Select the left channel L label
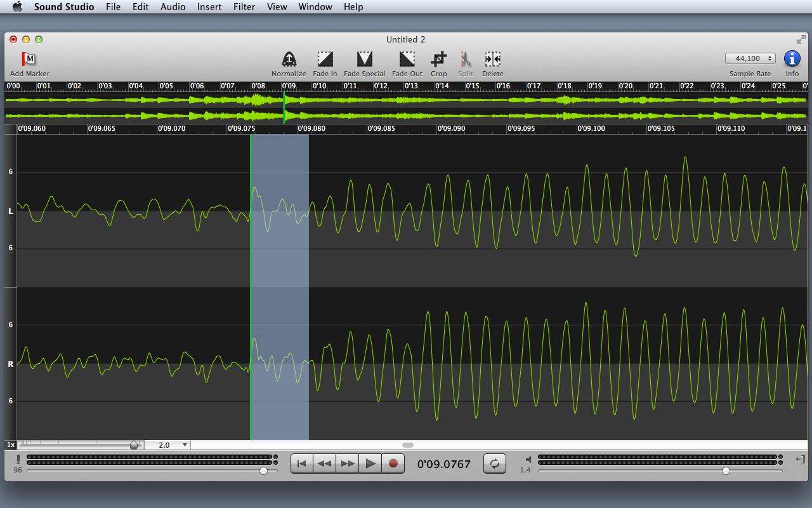This screenshot has height=508, width=812. (x=10, y=211)
